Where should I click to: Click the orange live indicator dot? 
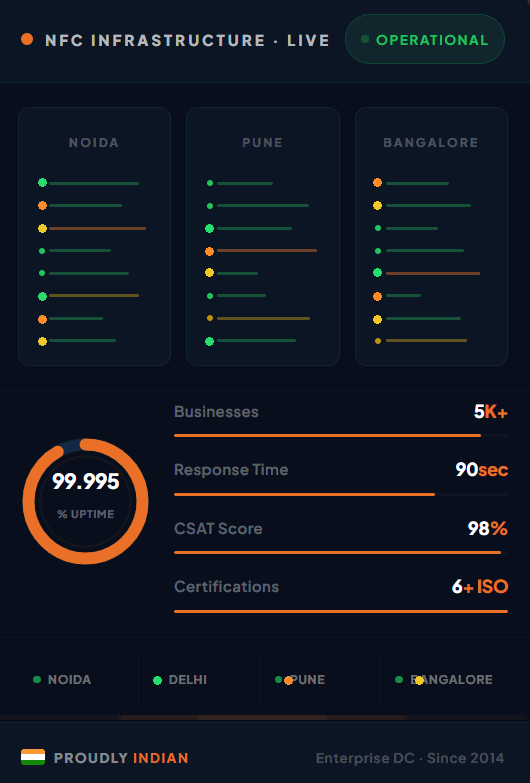[x=27, y=39]
